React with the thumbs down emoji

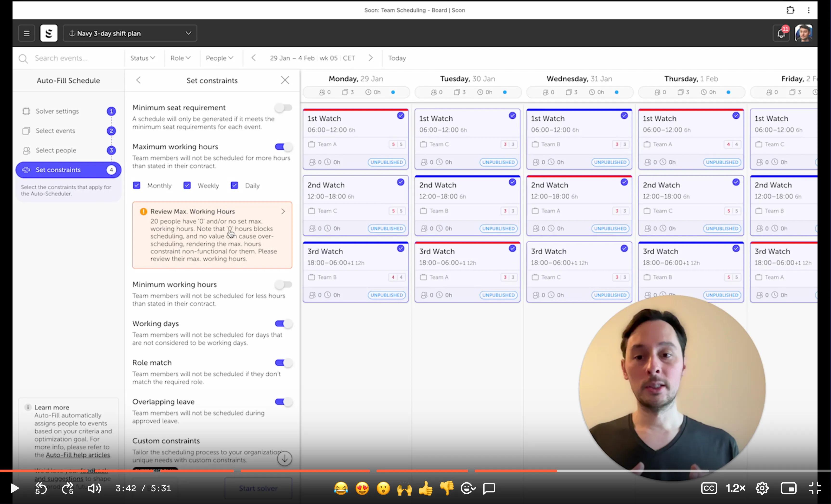[x=447, y=488]
